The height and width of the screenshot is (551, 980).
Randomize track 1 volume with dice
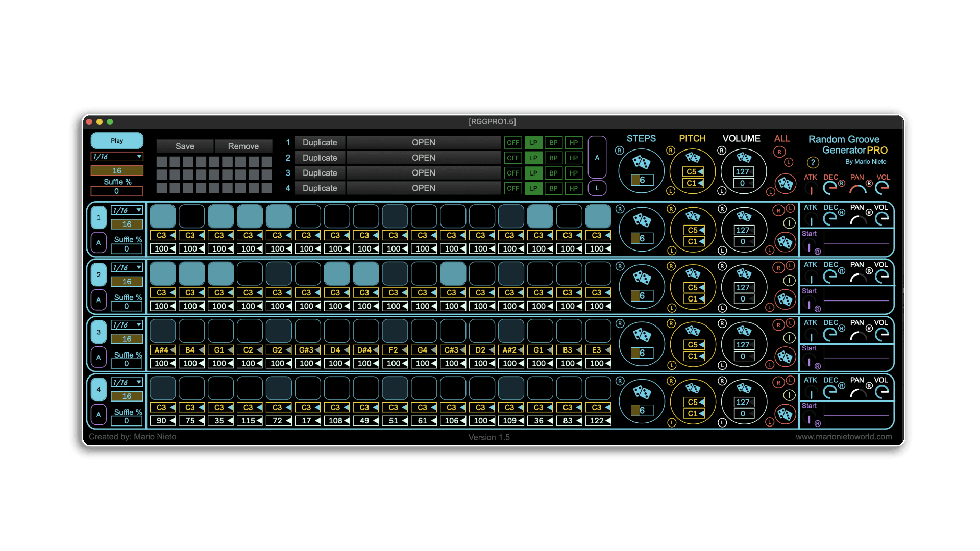point(744,216)
